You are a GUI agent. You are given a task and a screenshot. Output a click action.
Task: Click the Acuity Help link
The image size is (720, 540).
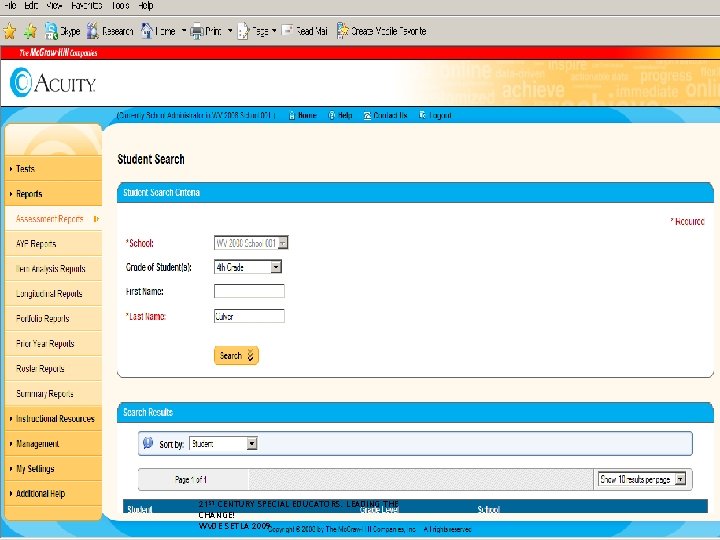340,115
